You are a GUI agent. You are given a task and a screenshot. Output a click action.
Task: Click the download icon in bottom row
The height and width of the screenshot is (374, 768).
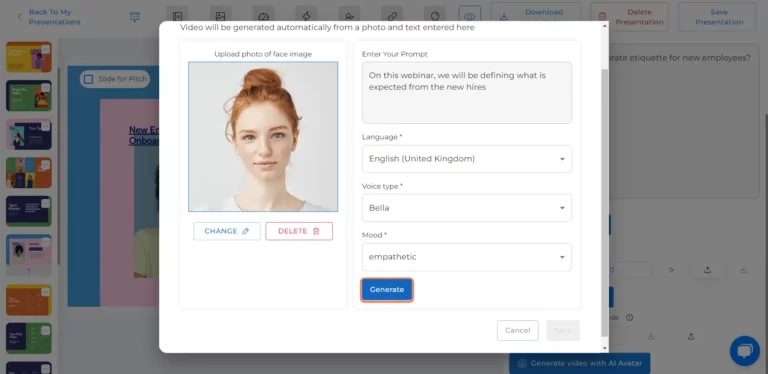pyautogui.click(x=651, y=336)
